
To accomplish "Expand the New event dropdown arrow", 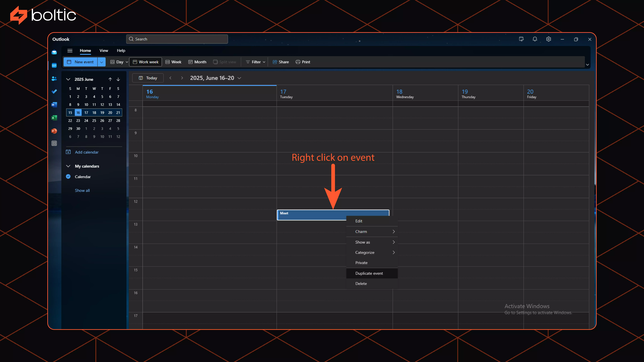I will [102, 62].
